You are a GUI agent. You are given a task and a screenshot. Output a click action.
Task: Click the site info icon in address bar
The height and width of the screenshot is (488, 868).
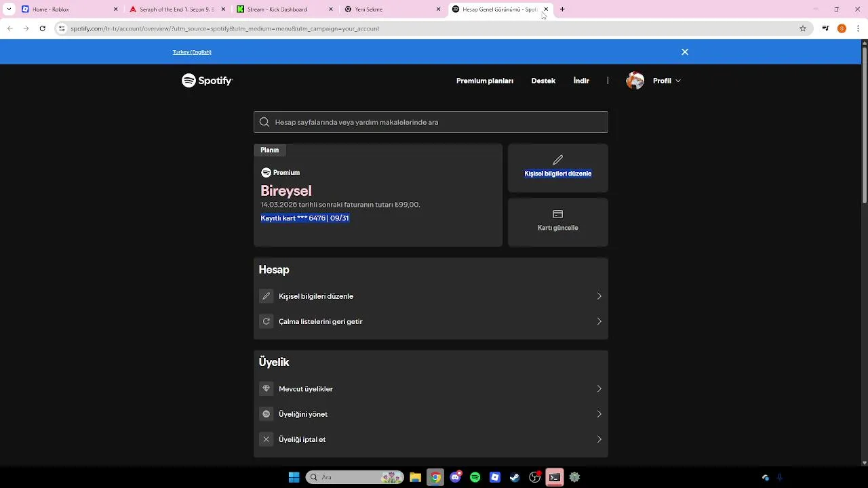tap(62, 28)
